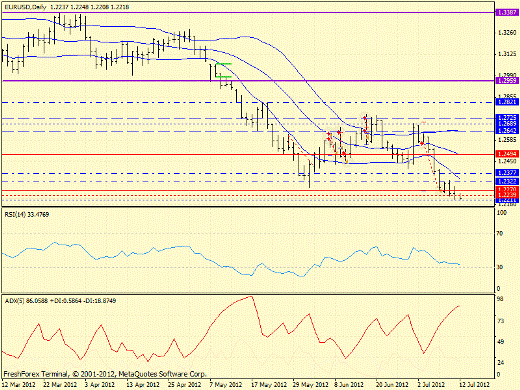Click the 24 value on ADX scale
Image resolution: width=520 pixels, height=390 pixels.
(x=500, y=362)
